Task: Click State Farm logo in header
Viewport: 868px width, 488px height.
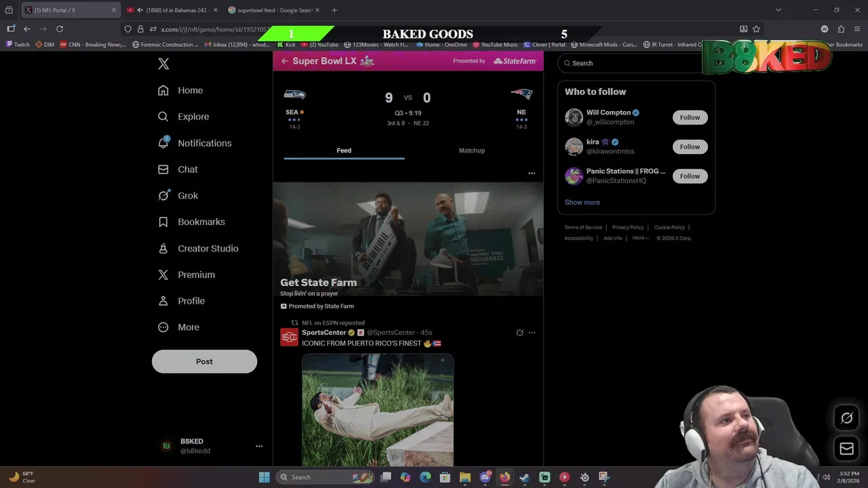Action: coord(515,61)
